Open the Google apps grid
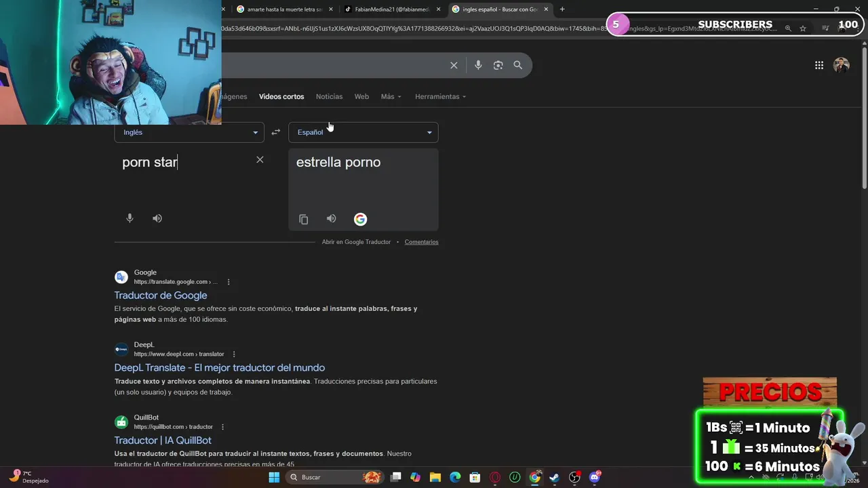 pyautogui.click(x=819, y=65)
